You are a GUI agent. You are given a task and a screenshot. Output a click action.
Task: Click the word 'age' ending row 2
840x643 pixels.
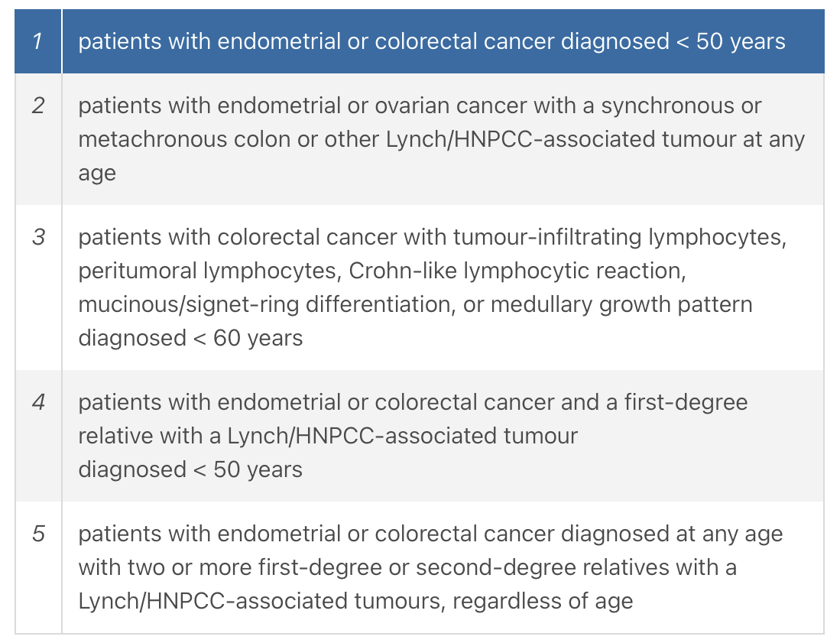coord(97,174)
